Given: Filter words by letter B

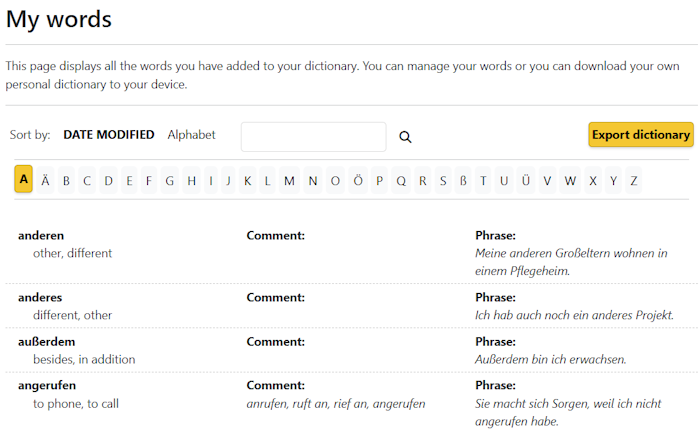Looking at the screenshot, I should point(66,181).
